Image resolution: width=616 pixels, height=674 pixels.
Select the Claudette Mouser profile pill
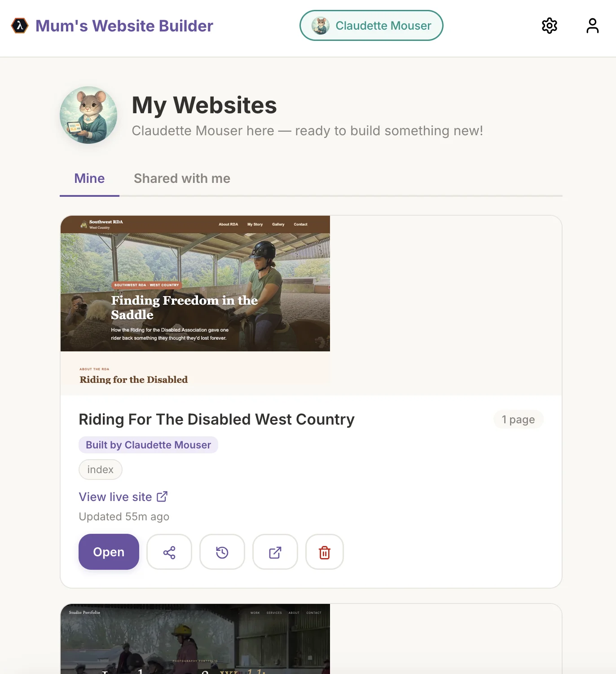click(x=371, y=26)
